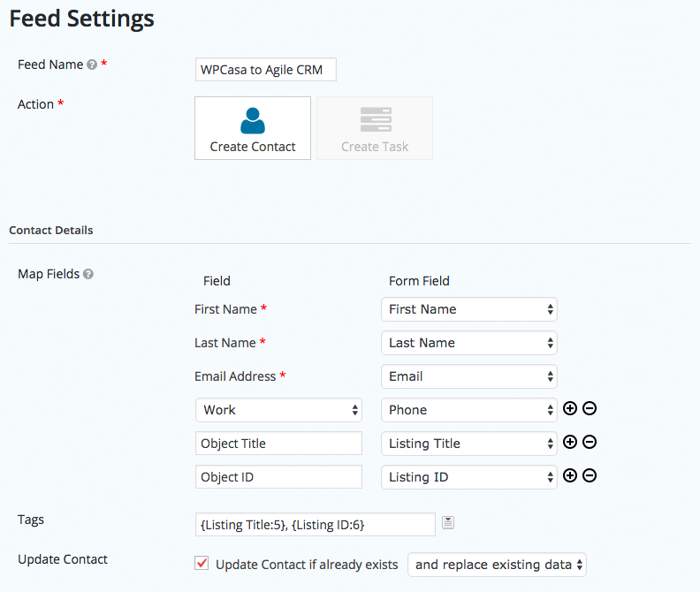Open the Last Name form field dropdown
Viewport: 700px width, 592px height.
point(469,343)
